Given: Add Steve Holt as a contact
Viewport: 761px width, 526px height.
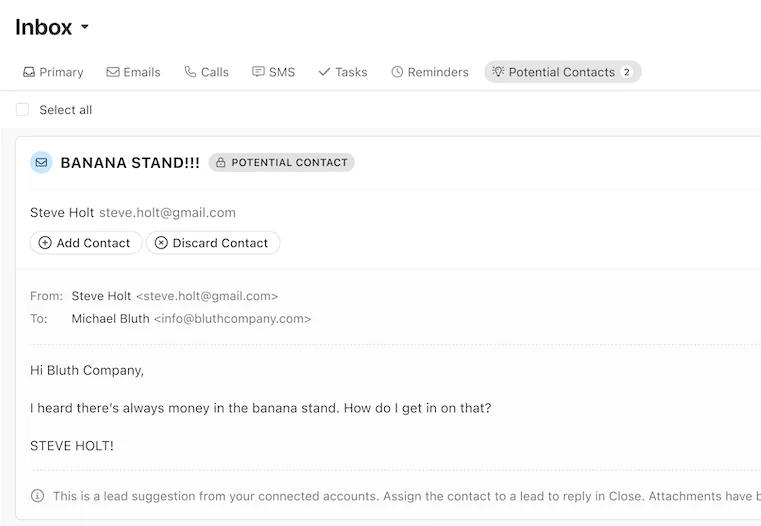Looking at the screenshot, I should coord(86,243).
